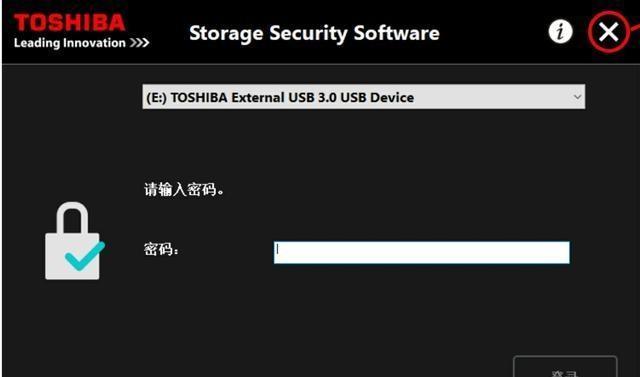This screenshot has width=640, height=377.
Task: Select the (E:) TOSHIBA External USB 3.0 device
Action: [280, 98]
